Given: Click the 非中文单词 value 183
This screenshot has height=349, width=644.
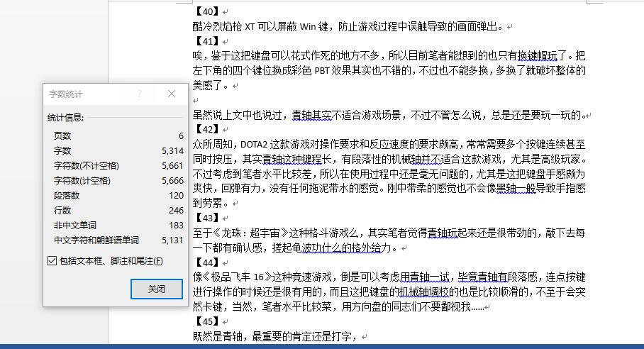Looking at the screenshot, I should 176,225.
